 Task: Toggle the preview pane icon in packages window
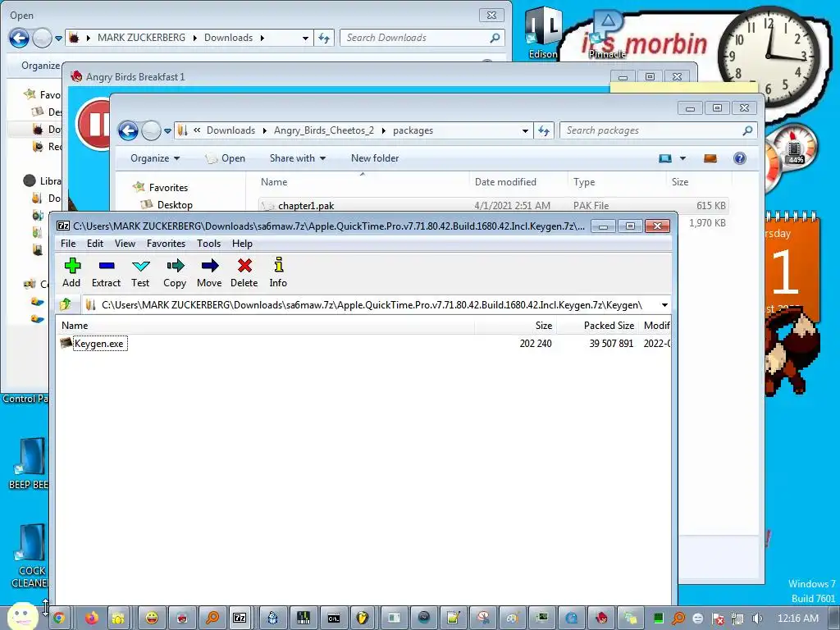tap(710, 158)
